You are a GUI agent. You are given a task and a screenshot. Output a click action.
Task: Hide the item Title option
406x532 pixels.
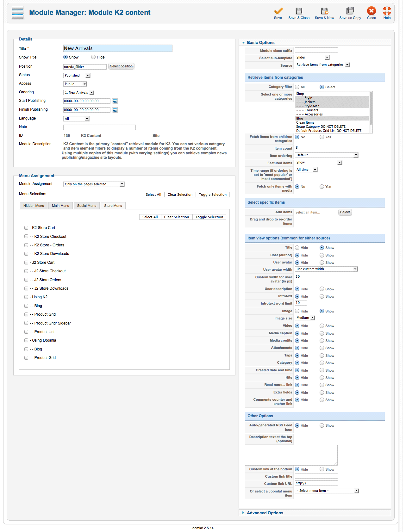click(x=297, y=248)
